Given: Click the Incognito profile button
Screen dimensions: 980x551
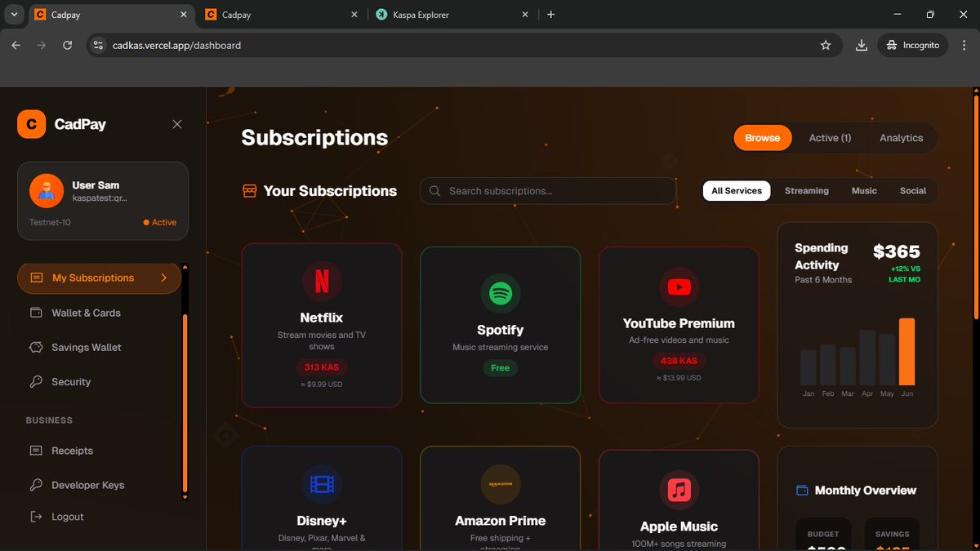Looking at the screenshot, I should click(x=913, y=46).
